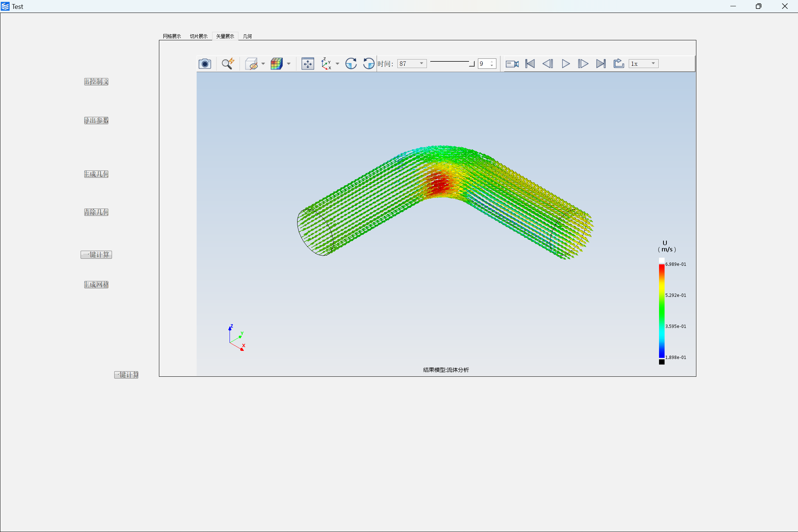Increase the frame number with up arrow

[x=492, y=62]
